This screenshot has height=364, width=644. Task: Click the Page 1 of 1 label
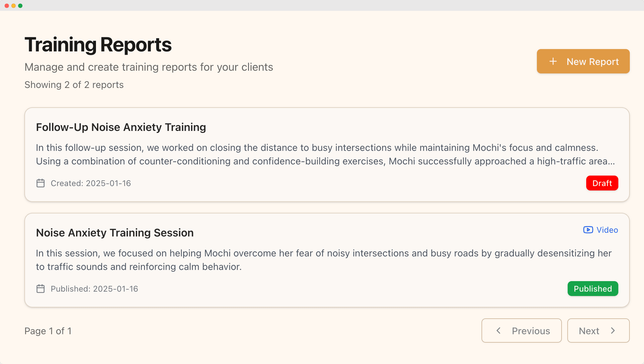(48, 331)
